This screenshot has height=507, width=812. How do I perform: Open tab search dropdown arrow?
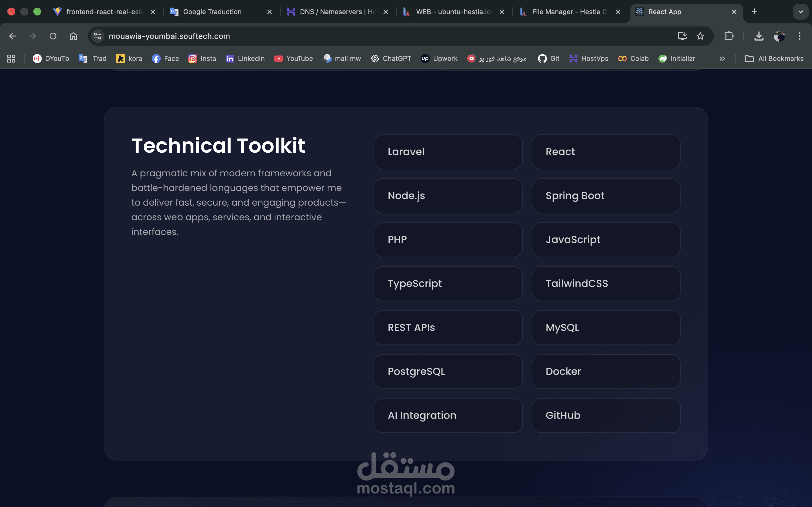tap(801, 12)
